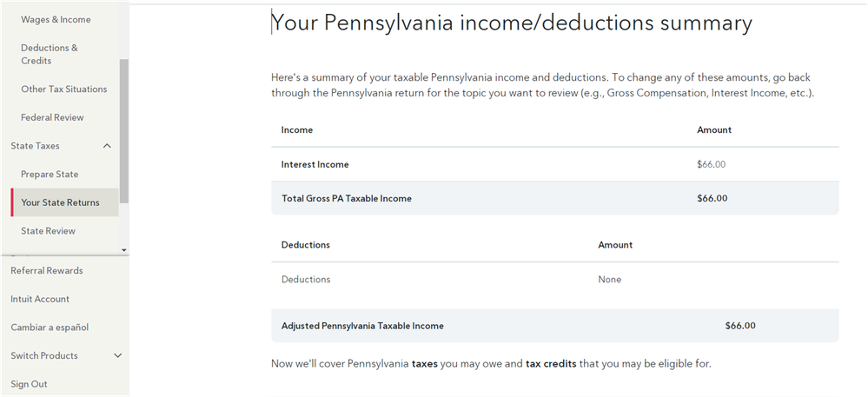The image size is (868, 397).
Task: Open Wages & Income section
Action: pos(56,19)
